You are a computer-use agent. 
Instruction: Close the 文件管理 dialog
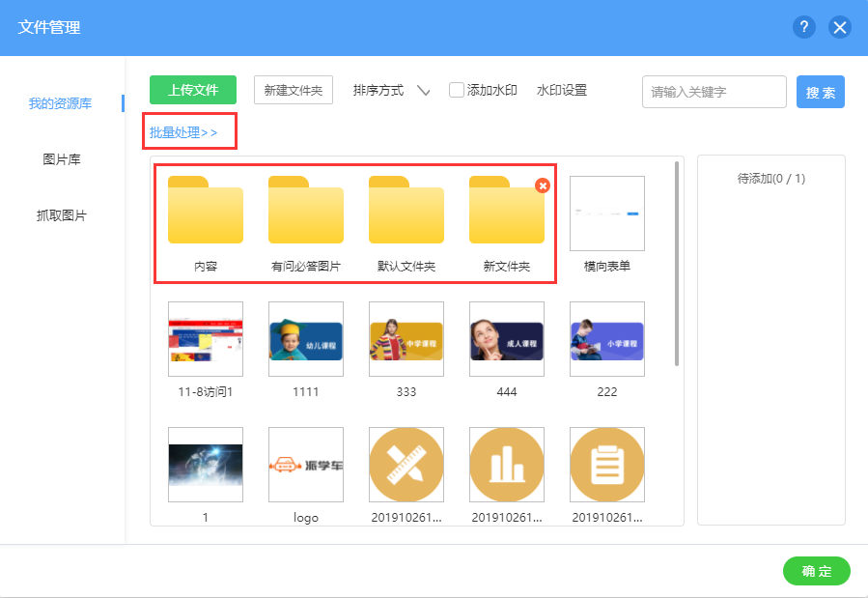click(840, 27)
